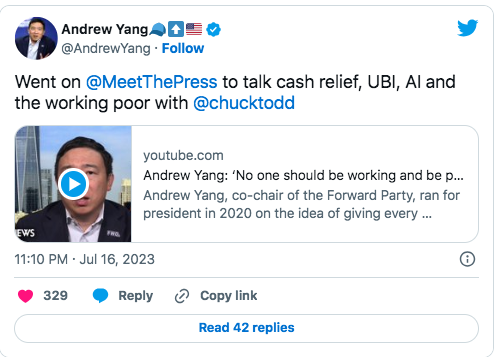
Task: Open the tweet info circle icon
Action: tap(467, 259)
